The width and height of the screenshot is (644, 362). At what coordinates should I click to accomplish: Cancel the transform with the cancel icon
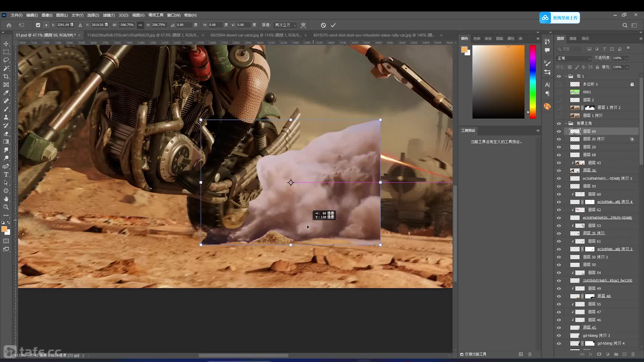(323, 25)
